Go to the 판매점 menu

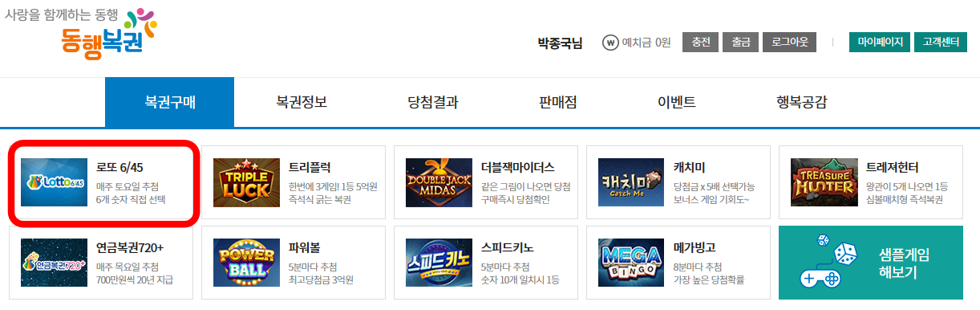click(558, 102)
